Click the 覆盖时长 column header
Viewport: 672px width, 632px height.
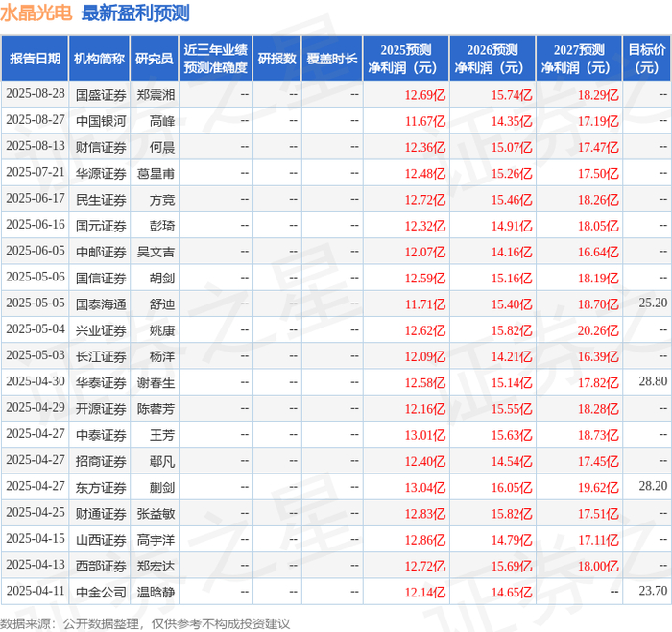pos(332,59)
